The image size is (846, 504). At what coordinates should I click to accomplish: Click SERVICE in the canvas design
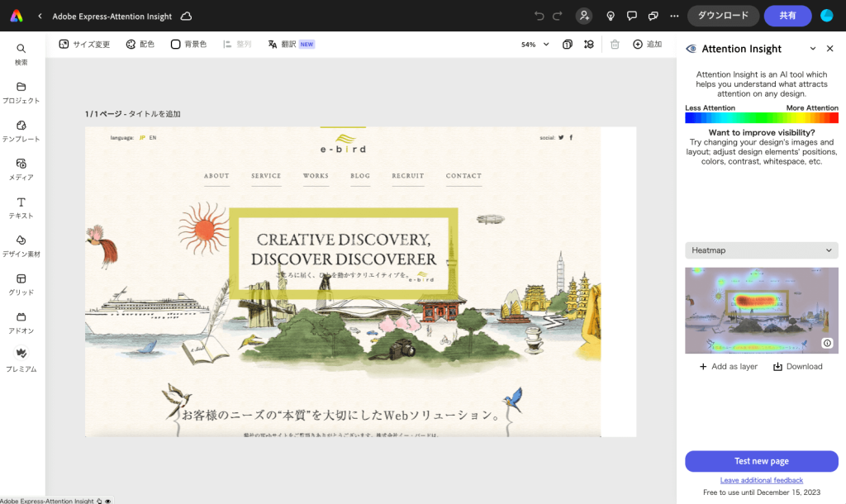coord(266,176)
